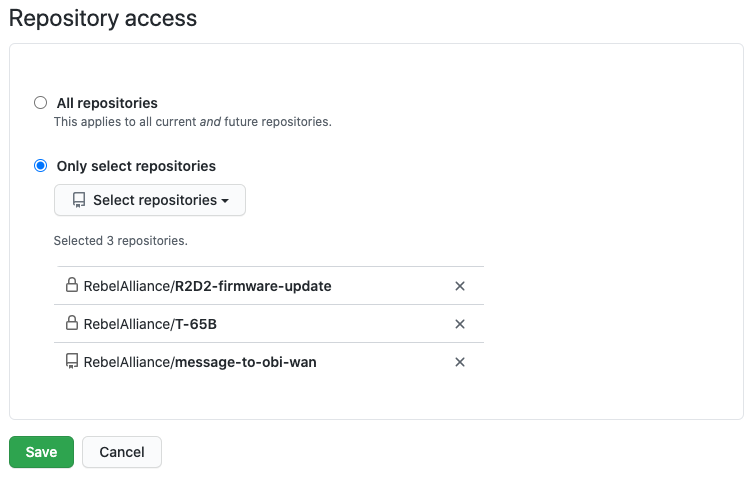Image resolution: width=755 pixels, height=479 pixels.
Task: Cancel the repository access changes
Action: pos(122,452)
